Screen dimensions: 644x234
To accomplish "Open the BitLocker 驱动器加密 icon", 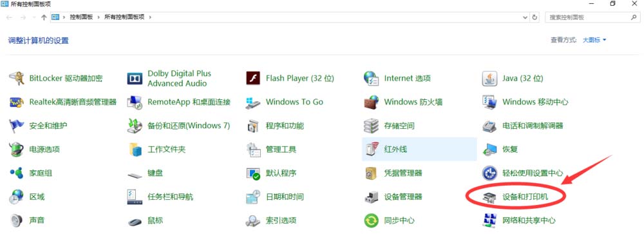I will pyautogui.click(x=17, y=78).
